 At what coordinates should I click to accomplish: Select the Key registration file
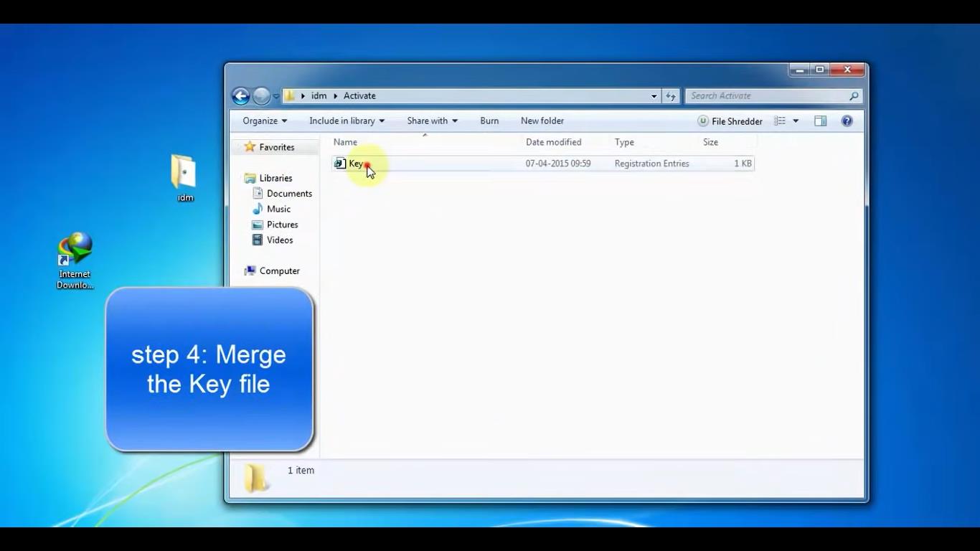click(356, 164)
